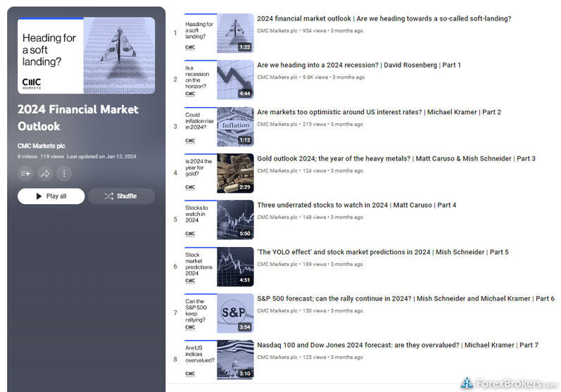Click channel name under Gold outlook video

tap(277, 170)
